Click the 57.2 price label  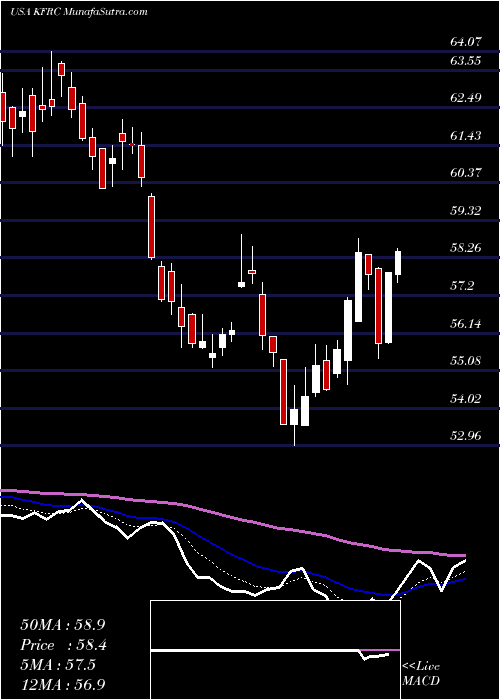click(x=462, y=286)
